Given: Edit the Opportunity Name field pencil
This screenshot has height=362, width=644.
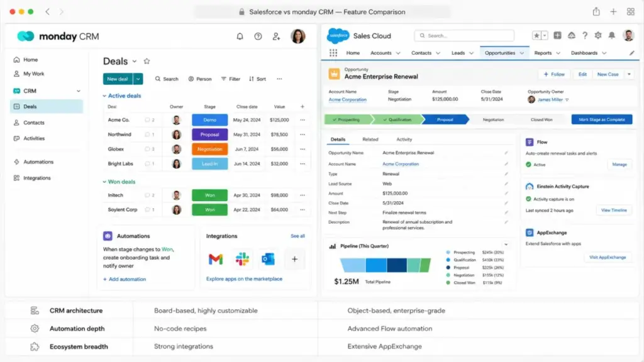Looking at the screenshot, I should coord(506,153).
